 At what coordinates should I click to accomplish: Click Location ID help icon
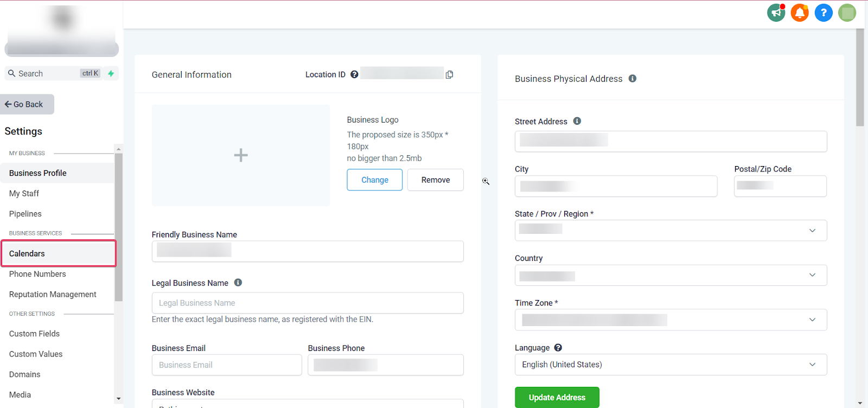tap(354, 74)
